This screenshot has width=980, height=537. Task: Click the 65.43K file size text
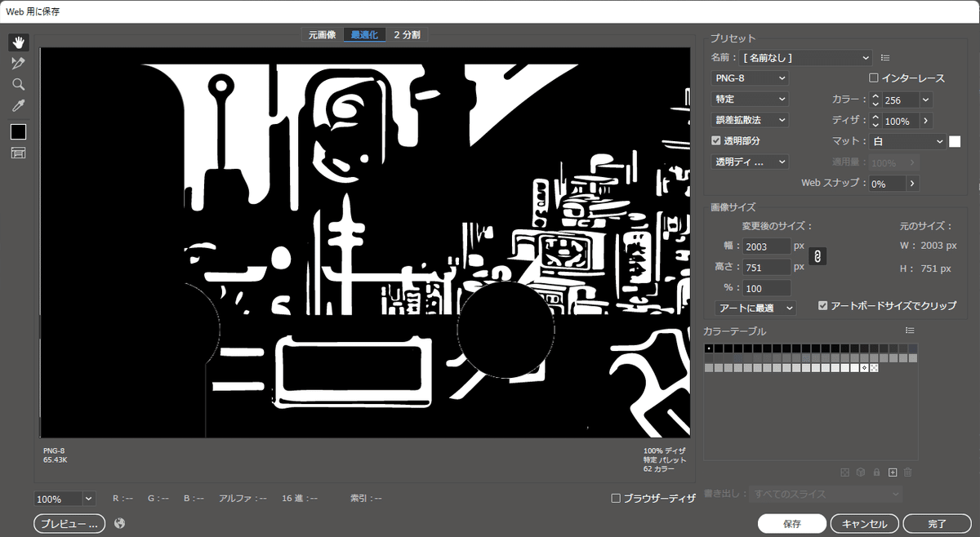pyautogui.click(x=56, y=460)
